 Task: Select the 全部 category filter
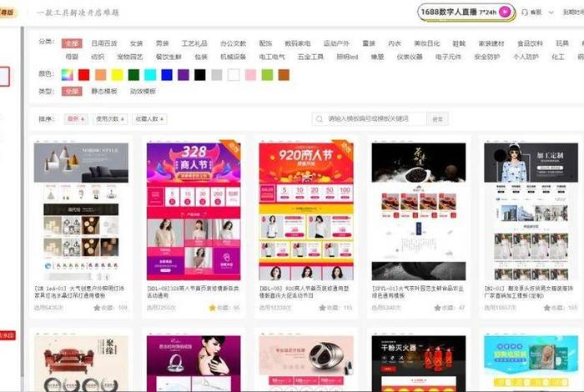(72, 43)
